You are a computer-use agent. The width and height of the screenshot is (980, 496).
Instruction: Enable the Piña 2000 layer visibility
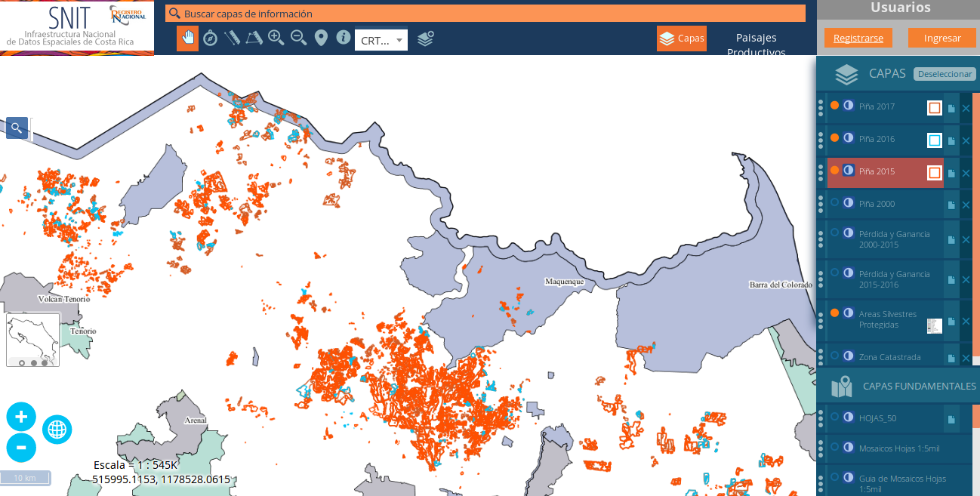834,202
